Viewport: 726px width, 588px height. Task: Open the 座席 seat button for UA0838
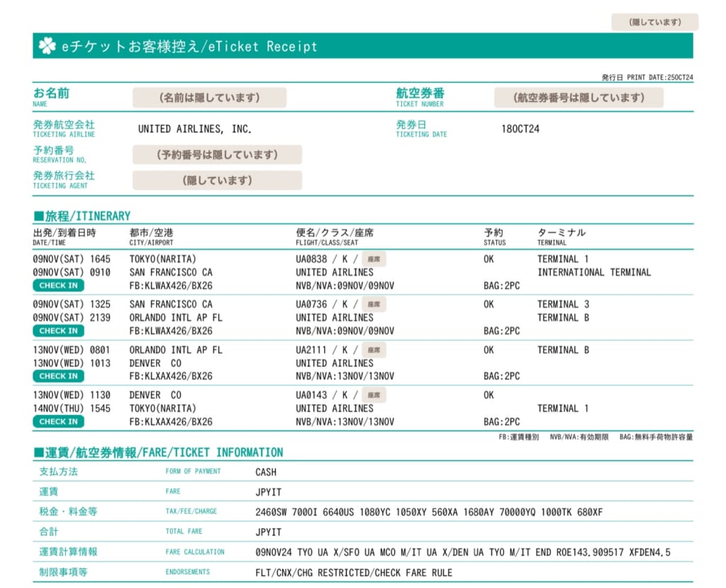(x=374, y=259)
